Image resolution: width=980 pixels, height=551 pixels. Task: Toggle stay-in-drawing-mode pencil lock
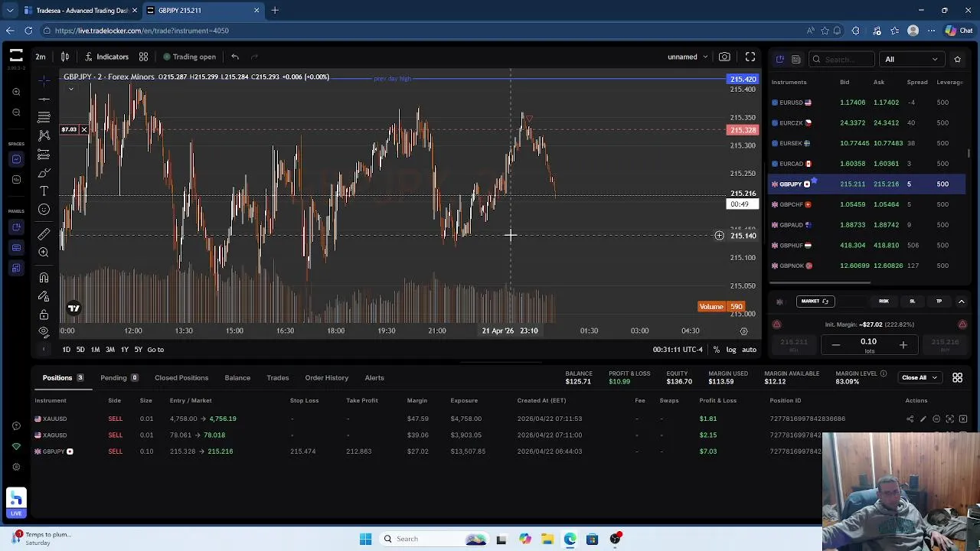tap(44, 296)
